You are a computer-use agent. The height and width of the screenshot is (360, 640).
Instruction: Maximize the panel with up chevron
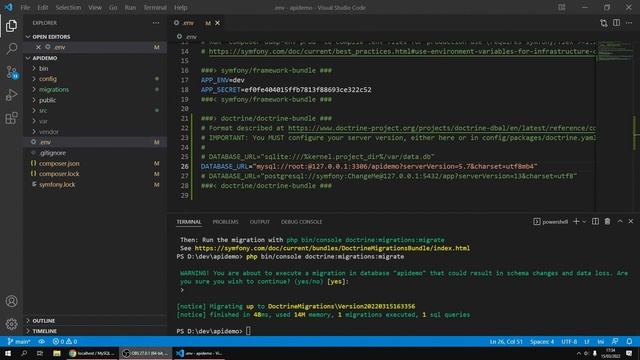coord(620,221)
